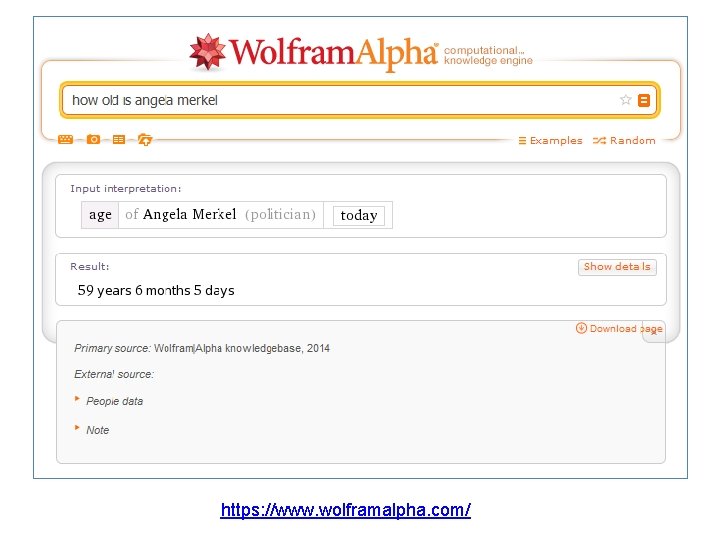This screenshot has width=720, height=540.
Task: Expand the Note section
Action: [97, 430]
